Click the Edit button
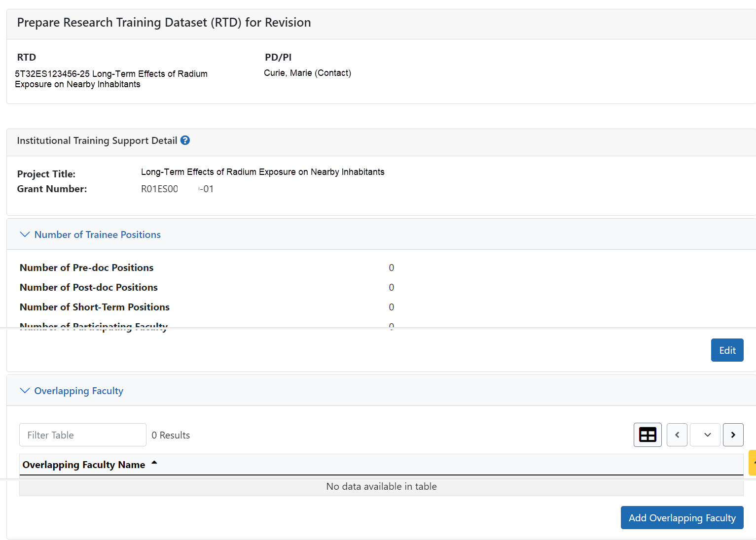This screenshot has height=540, width=756. [727, 350]
